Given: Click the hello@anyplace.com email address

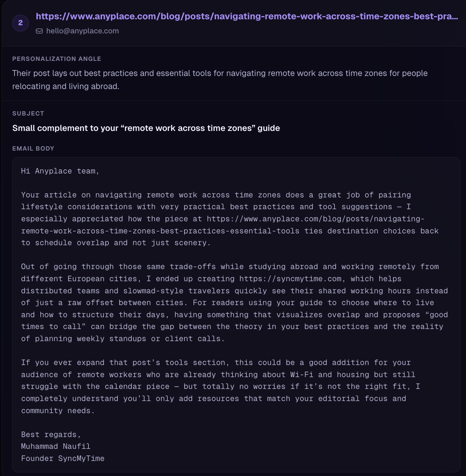Looking at the screenshot, I should coord(82,31).
